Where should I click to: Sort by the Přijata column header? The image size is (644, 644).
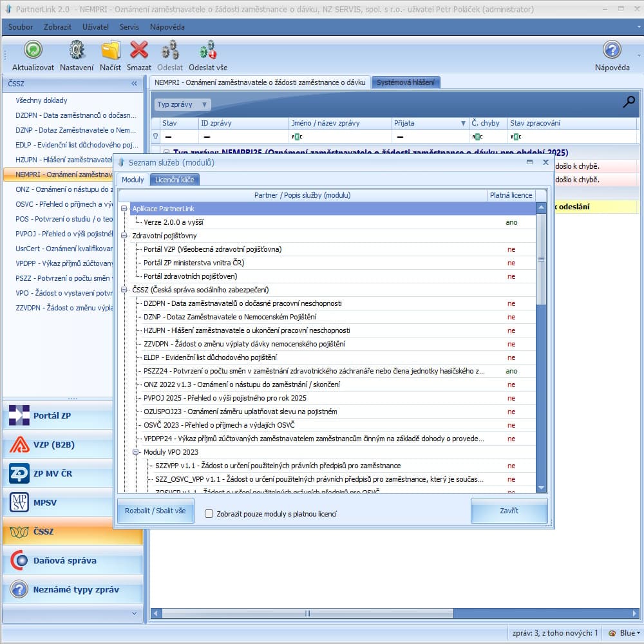point(430,123)
